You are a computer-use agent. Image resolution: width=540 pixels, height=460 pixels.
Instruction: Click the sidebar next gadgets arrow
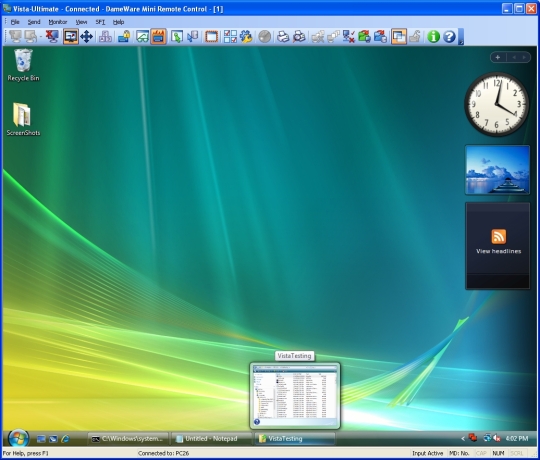[x=524, y=57]
